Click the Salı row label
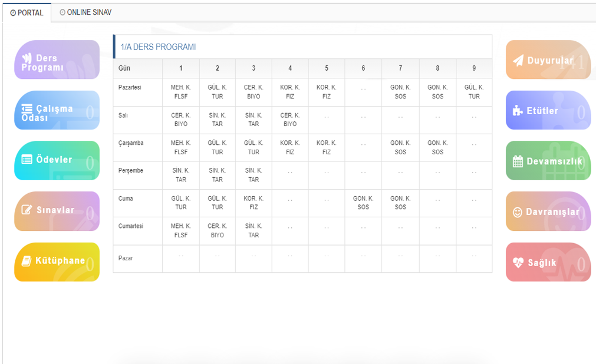This screenshot has height=364, width=596. (123, 116)
